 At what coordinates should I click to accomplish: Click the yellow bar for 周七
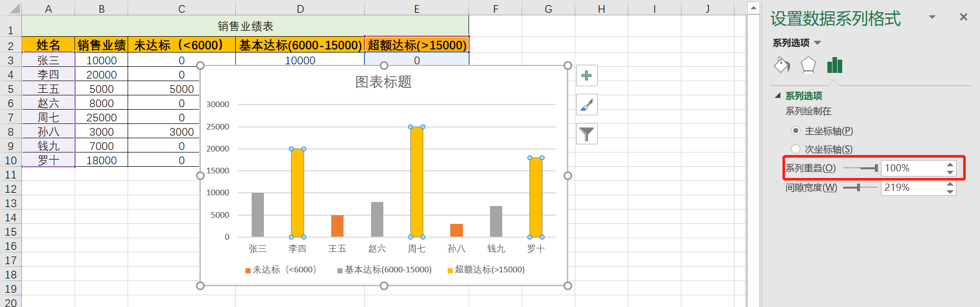point(416,182)
